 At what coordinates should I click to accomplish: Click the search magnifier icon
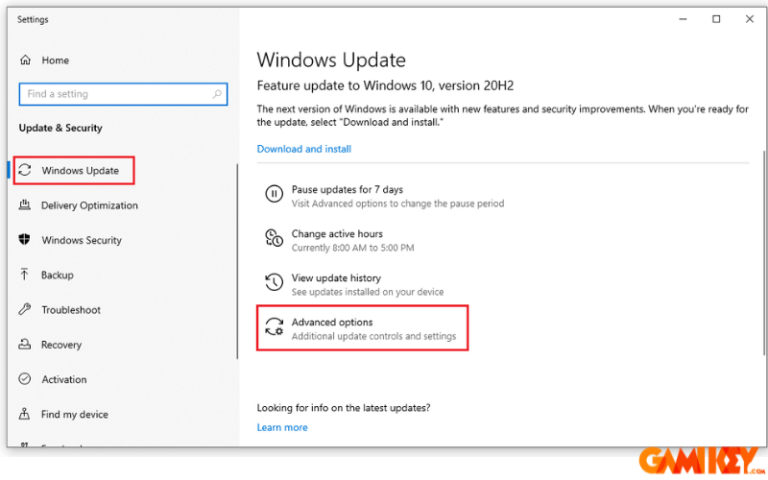point(217,94)
